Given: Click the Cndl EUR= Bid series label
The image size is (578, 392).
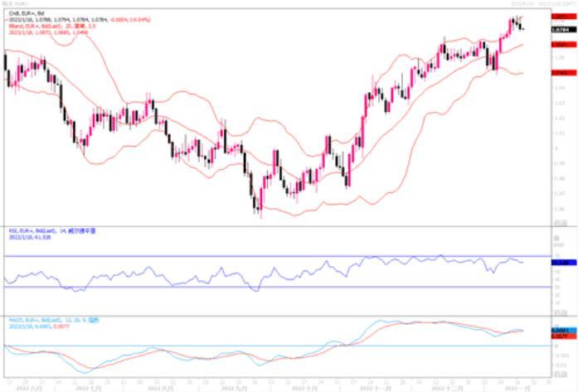Looking at the screenshot, I should (24, 14).
